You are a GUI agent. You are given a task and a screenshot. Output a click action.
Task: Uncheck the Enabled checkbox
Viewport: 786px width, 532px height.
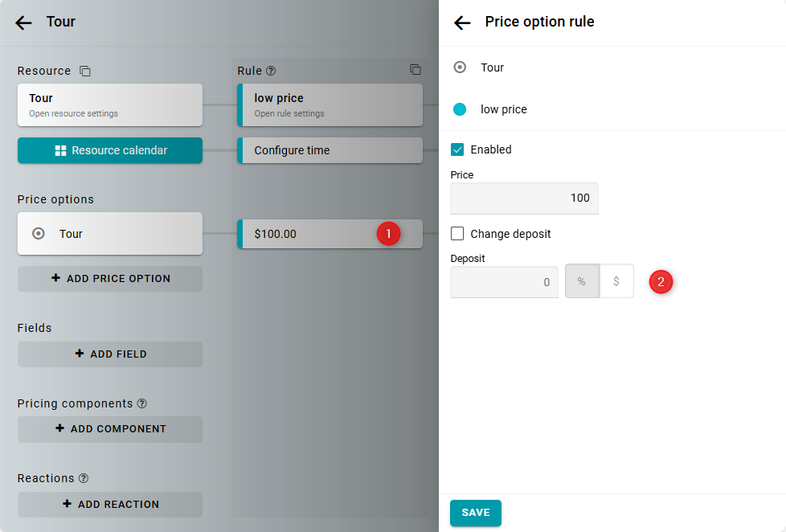click(x=457, y=149)
